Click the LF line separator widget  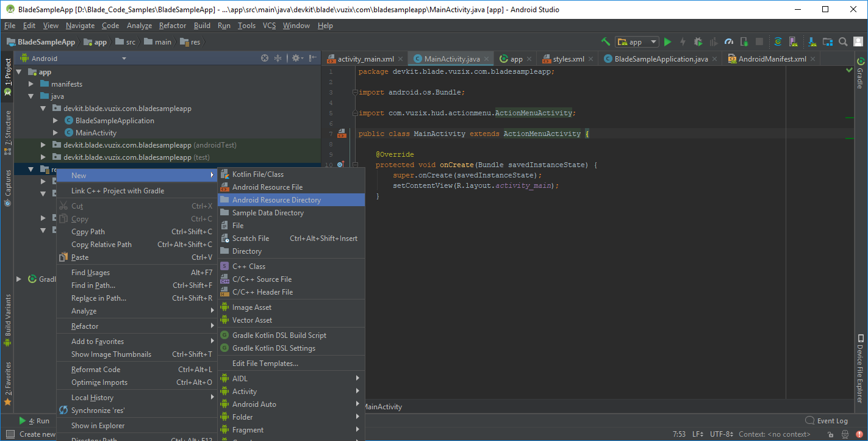698,434
